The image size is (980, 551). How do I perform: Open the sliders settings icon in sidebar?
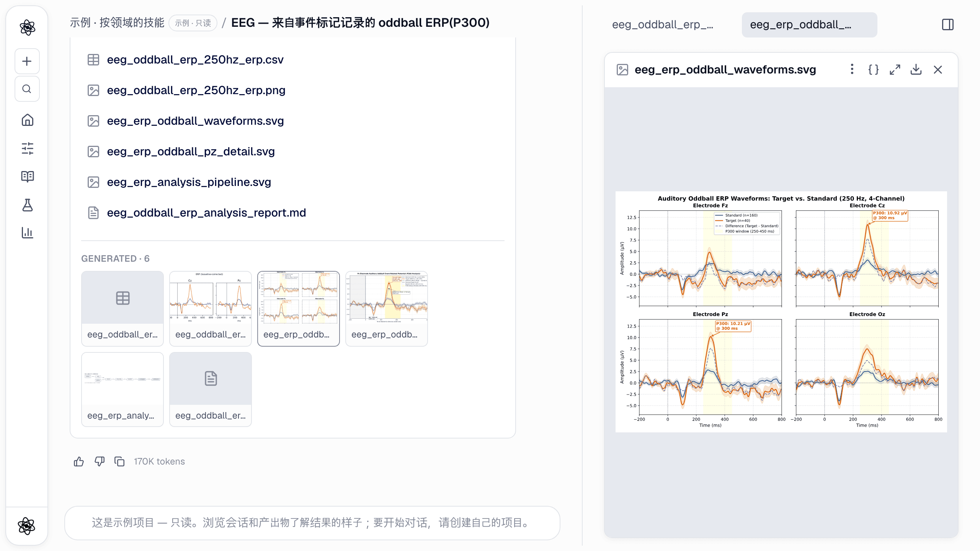[27, 148]
